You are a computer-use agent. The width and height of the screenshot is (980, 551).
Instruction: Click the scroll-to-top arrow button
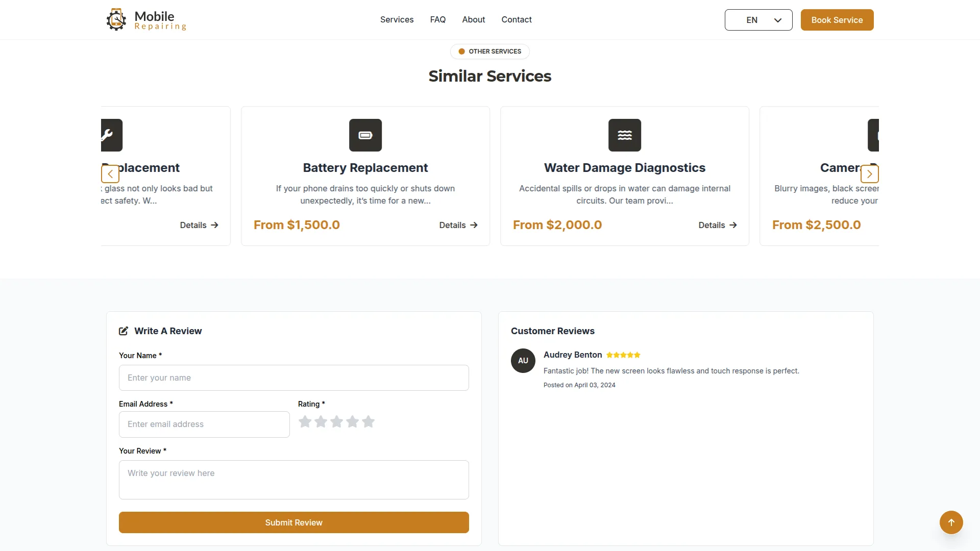(x=951, y=522)
